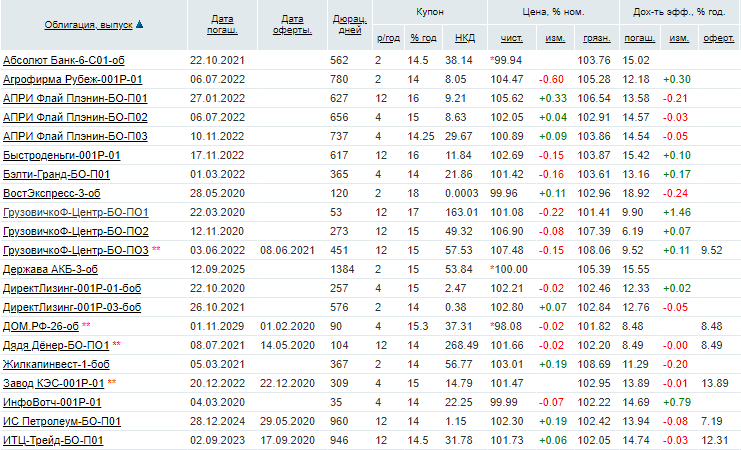This screenshot has width=741, height=450.
Task: Sort by грязн. price column header
Action: coord(595,37)
